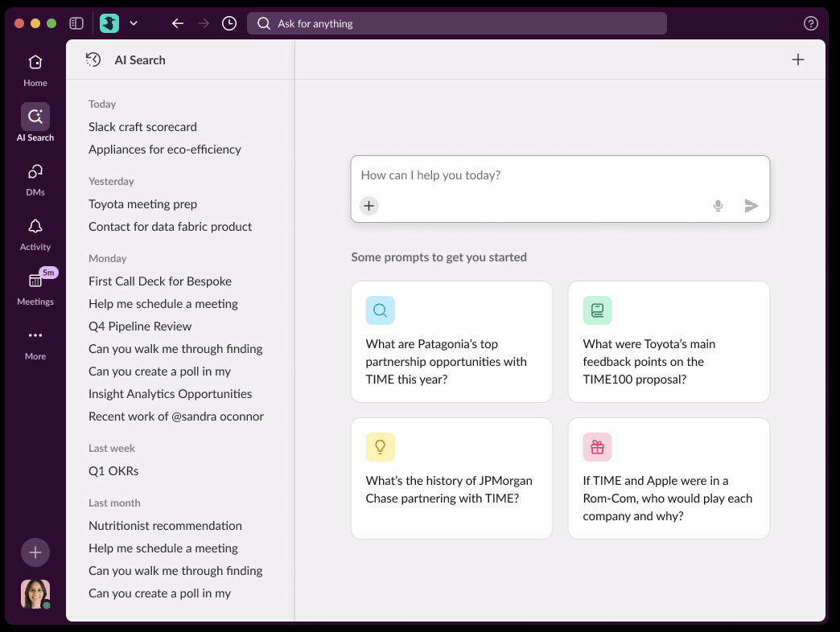The image size is (840, 632).
Task: Select the TIME and Apple Rom-Com prompt
Action: pyautogui.click(x=669, y=478)
